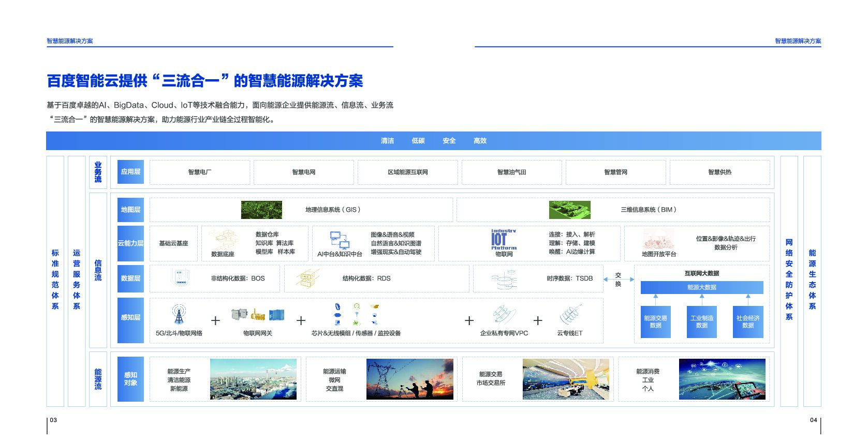Click the 结构化数据：RDS label
This screenshot has width=868, height=440.
[x=366, y=278]
